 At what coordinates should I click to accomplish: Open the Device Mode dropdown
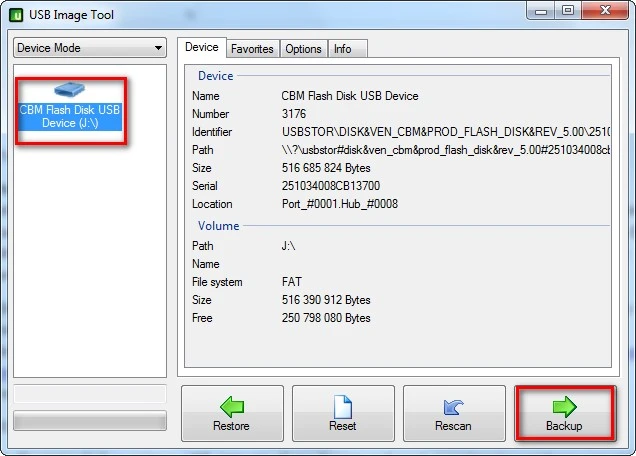click(90, 48)
